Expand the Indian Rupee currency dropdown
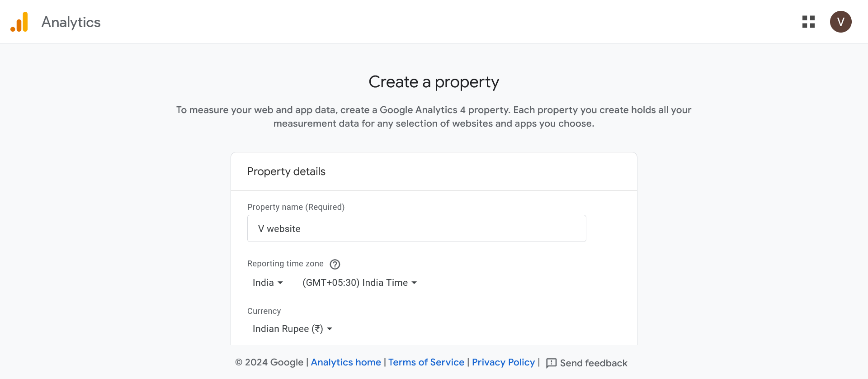This screenshot has height=379, width=868. (292, 329)
